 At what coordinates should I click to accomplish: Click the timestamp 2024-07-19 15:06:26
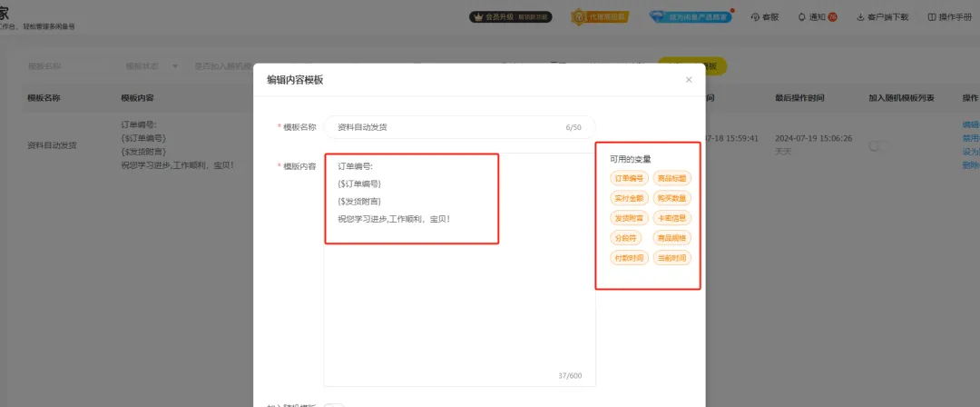coord(813,138)
